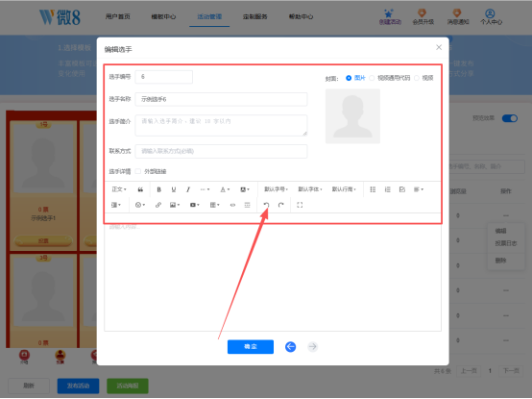The height and width of the screenshot is (399, 532).
Task: Close the 编辑选手 dialog
Action: pyautogui.click(x=439, y=47)
